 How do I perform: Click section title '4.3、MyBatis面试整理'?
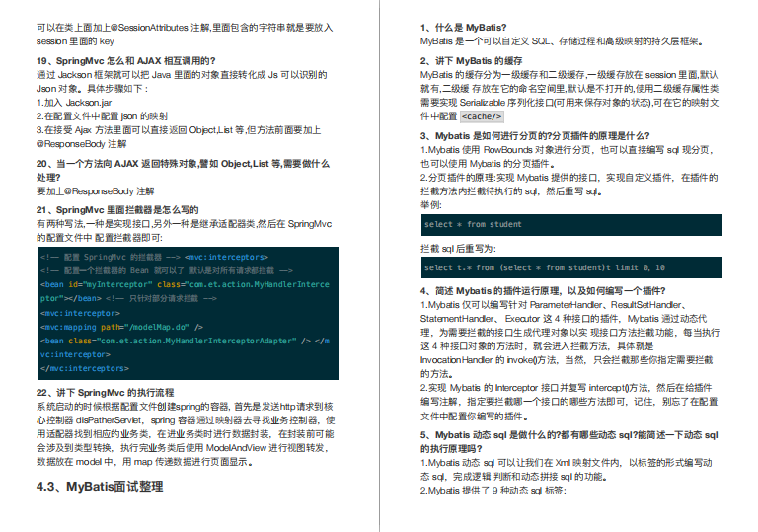100,487
